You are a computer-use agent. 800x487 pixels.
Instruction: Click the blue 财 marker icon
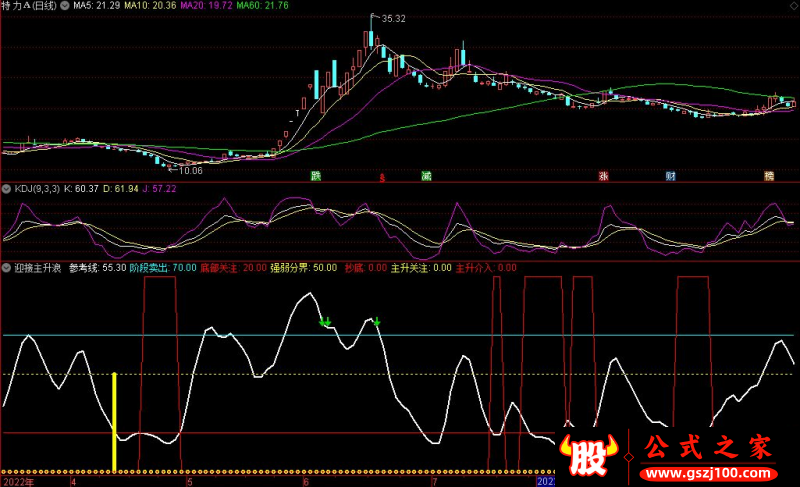671,176
